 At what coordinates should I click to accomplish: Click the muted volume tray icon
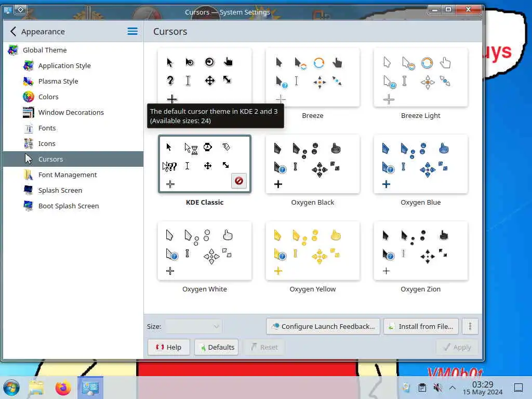(x=437, y=388)
